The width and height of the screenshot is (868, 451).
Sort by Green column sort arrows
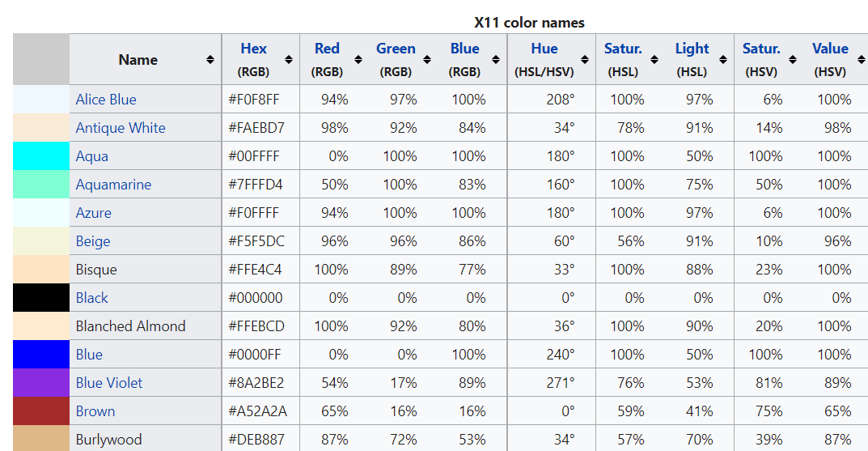(427, 60)
